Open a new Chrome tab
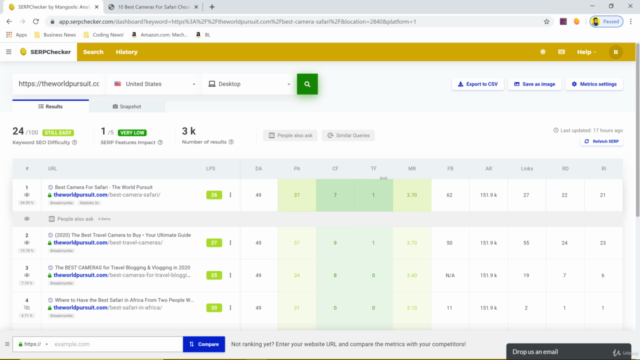 point(212,7)
